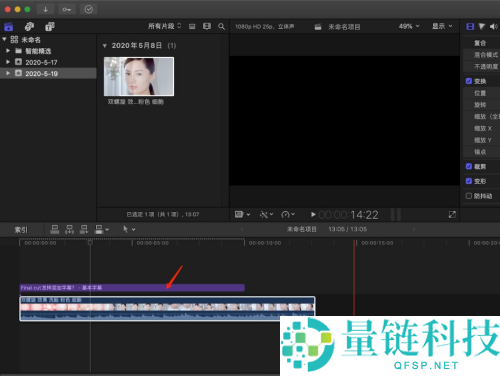Go forward in timeline history arrow
This screenshot has width=500, height=376.
pos(414,229)
